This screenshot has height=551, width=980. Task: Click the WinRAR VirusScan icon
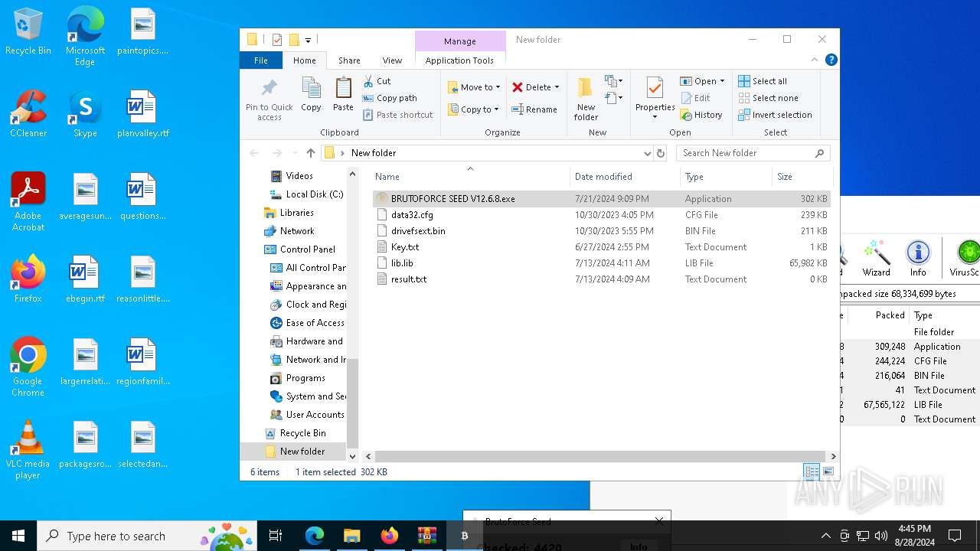[x=965, y=259]
